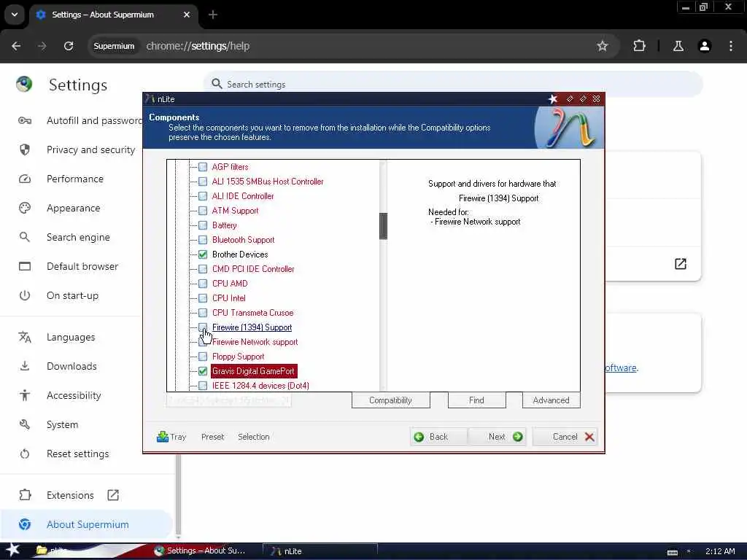Toggle the ATM Support checkbox
Image resolution: width=747 pixels, height=560 pixels.
click(x=203, y=211)
